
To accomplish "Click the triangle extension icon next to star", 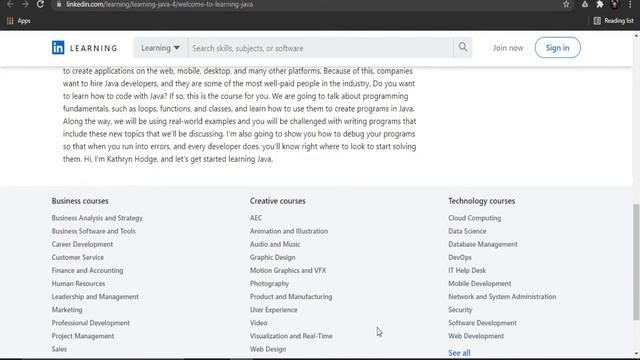I will (x=584, y=4).
